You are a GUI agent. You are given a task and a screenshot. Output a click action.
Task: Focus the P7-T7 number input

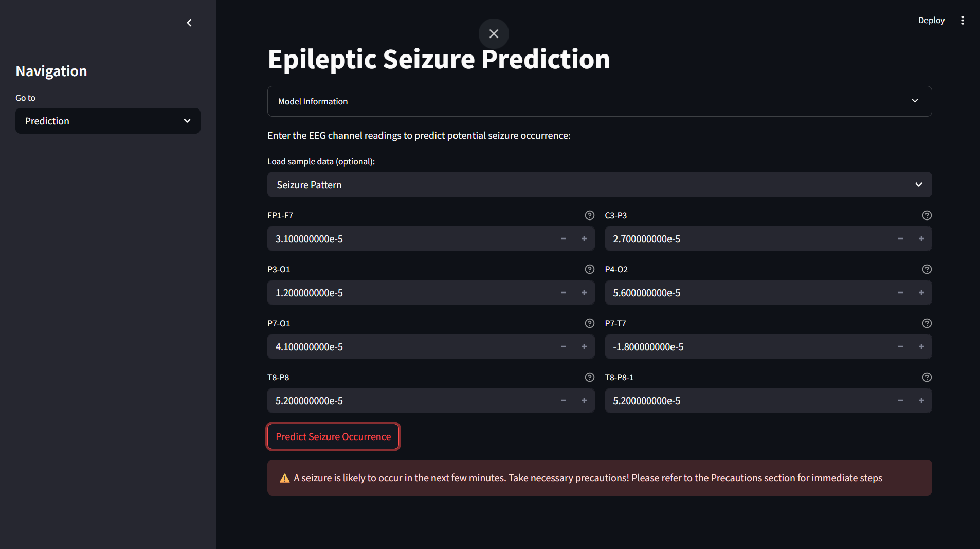point(746,346)
